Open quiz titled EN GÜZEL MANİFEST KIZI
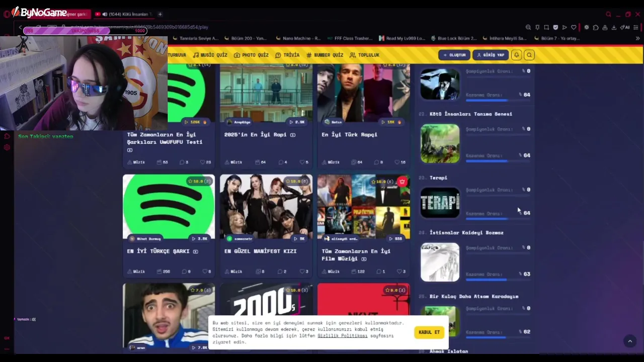The height and width of the screenshot is (362, 644). point(260,251)
